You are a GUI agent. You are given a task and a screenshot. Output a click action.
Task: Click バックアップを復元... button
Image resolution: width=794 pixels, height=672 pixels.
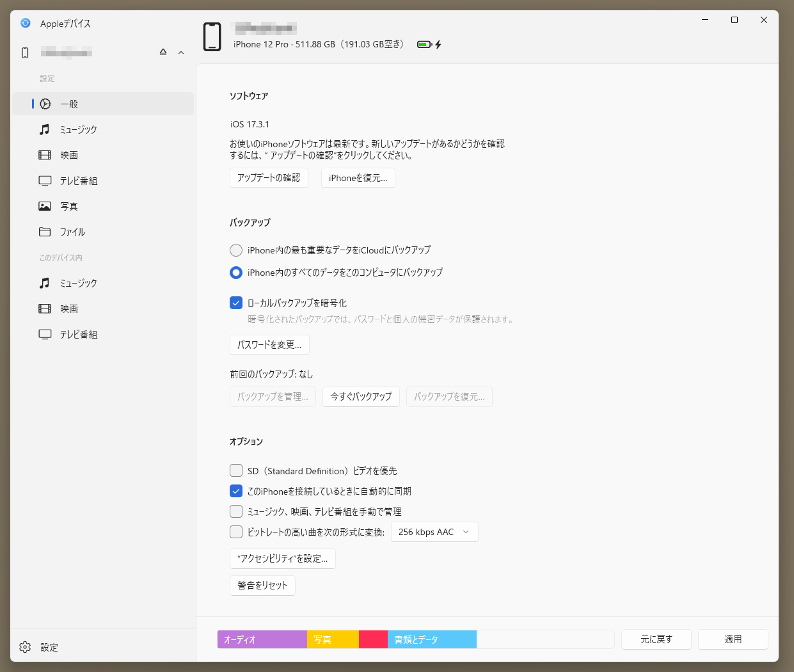point(449,397)
